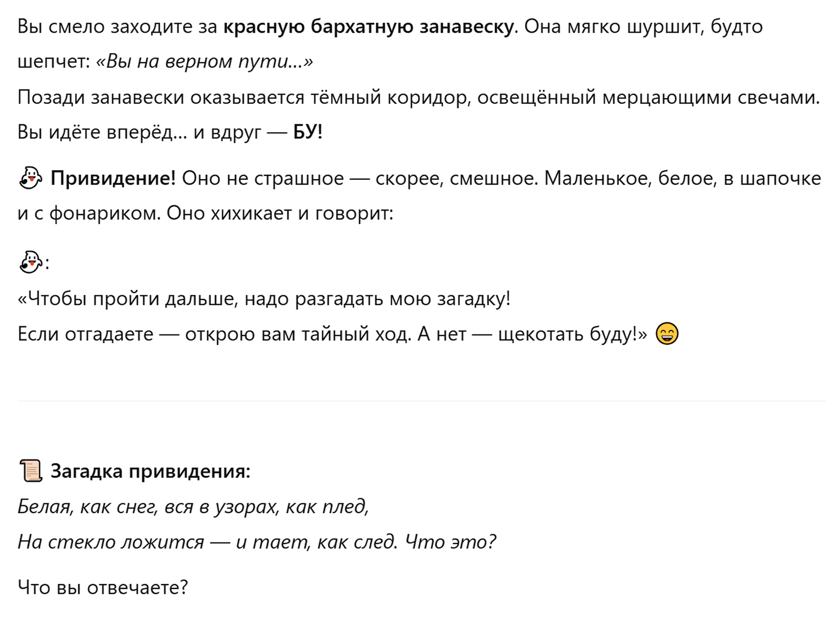Click the grinning face emoji after щекотать буду!
Screen dimensions: 840x626
click(x=666, y=333)
